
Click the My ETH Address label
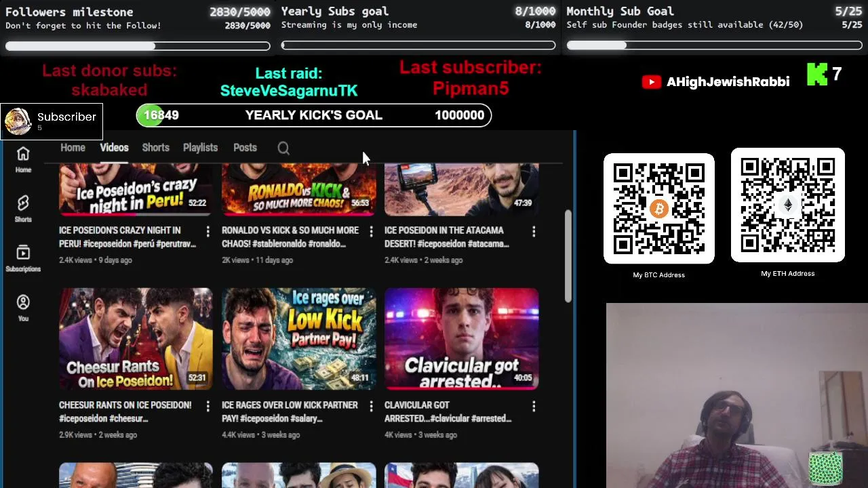click(788, 274)
